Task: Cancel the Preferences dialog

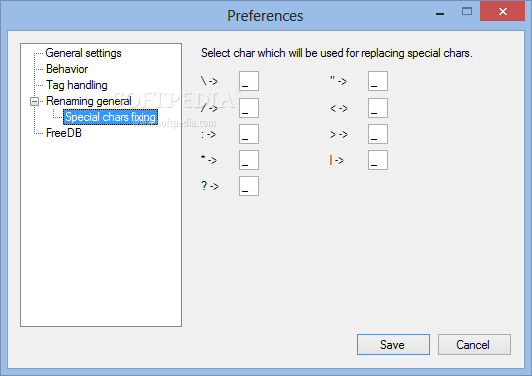Action: pos(474,344)
